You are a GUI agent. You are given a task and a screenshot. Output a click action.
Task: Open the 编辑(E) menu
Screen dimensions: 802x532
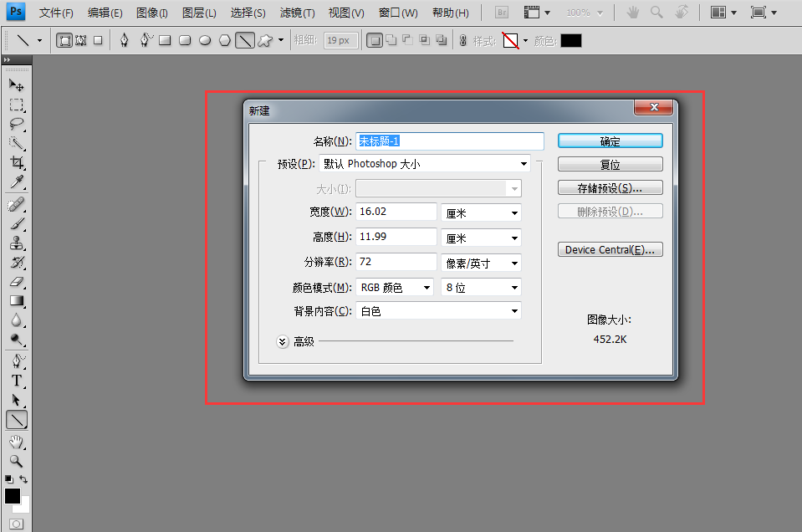tap(105, 13)
